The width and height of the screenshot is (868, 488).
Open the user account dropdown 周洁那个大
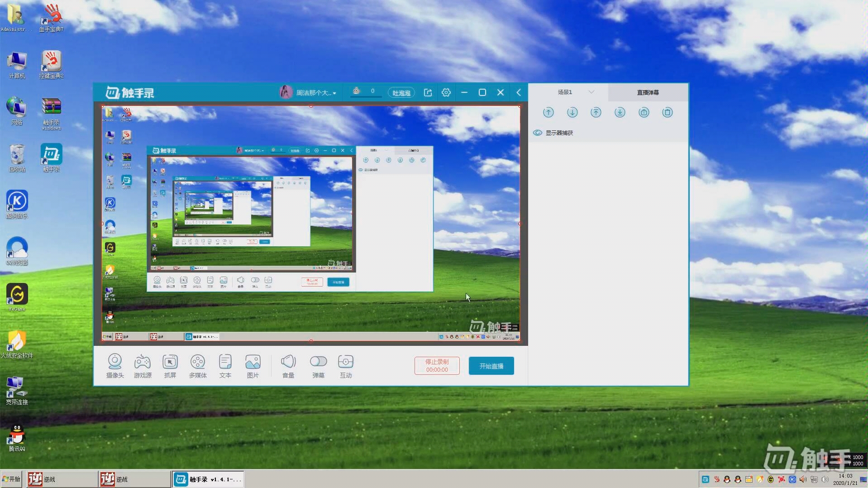pos(316,93)
